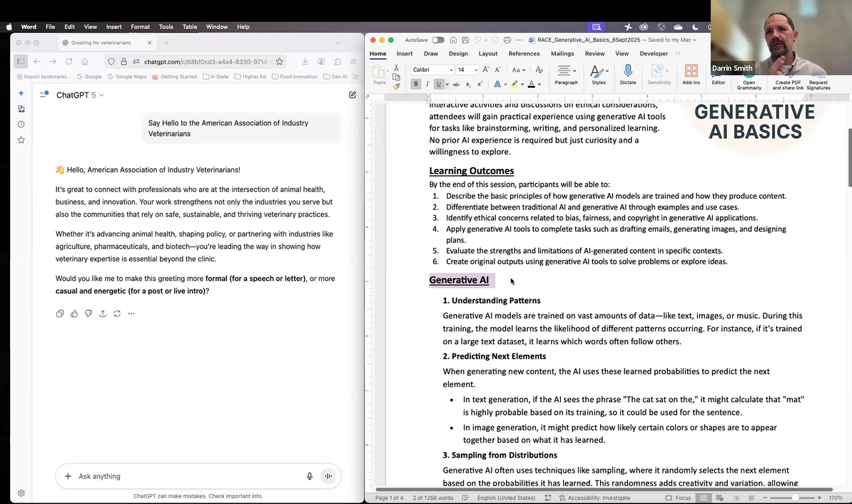Open the Styles pane icon

point(598,73)
